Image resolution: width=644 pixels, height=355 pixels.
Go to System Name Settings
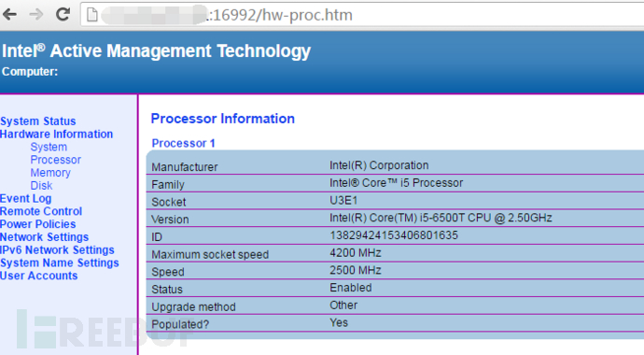pyautogui.click(x=60, y=263)
